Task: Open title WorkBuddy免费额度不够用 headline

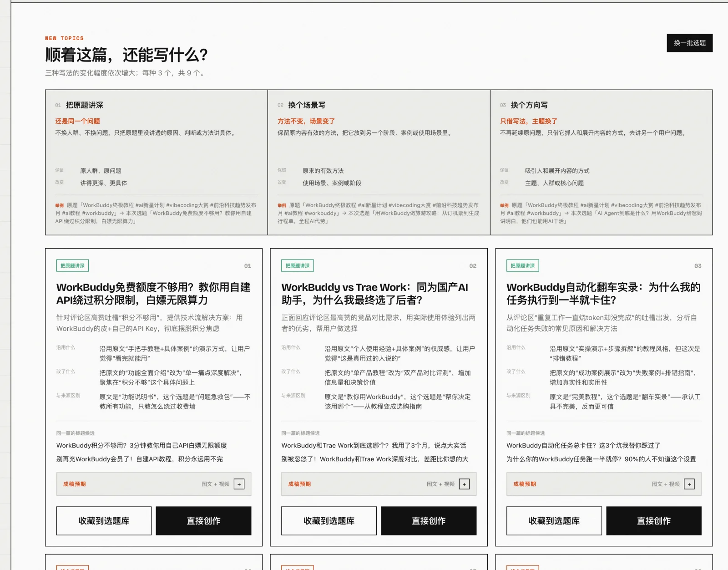Action: tap(153, 294)
